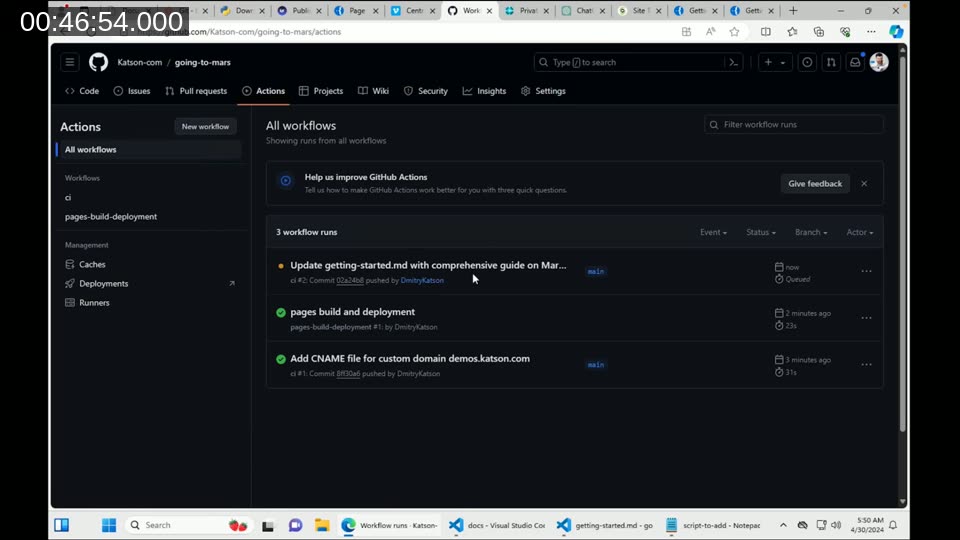The width and height of the screenshot is (960, 540).
Task: Open the GitHub hamburger navigation menu
Action: pos(70,62)
